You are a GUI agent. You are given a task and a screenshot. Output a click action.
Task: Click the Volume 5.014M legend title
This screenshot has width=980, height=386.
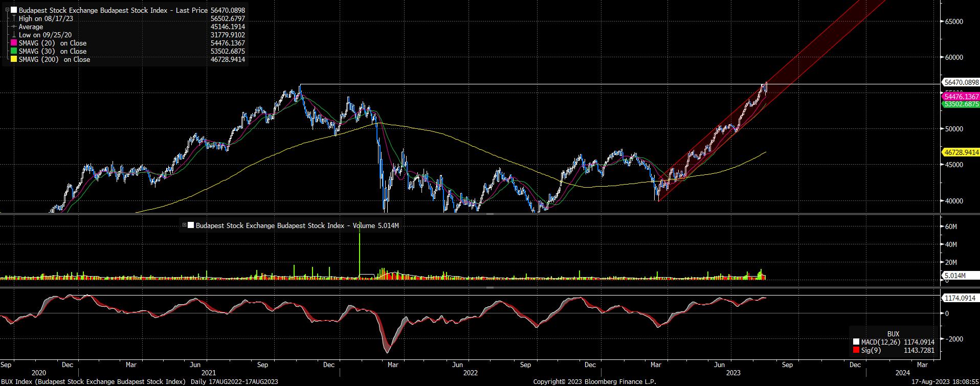pos(297,225)
